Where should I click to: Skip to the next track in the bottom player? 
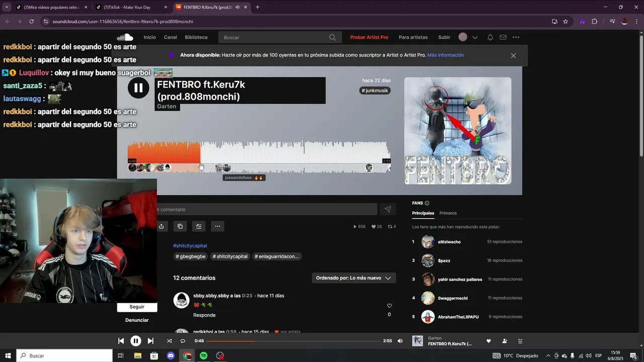pyautogui.click(x=150, y=341)
